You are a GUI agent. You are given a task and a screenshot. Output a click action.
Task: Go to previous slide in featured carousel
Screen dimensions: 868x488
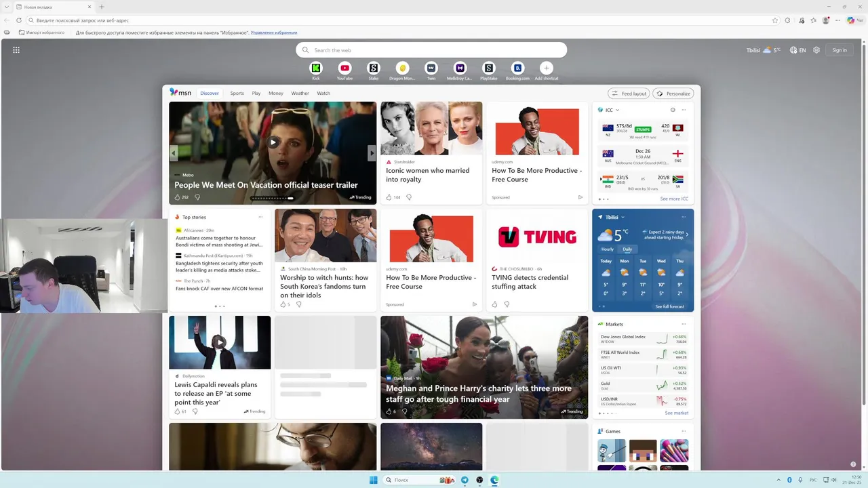click(174, 154)
